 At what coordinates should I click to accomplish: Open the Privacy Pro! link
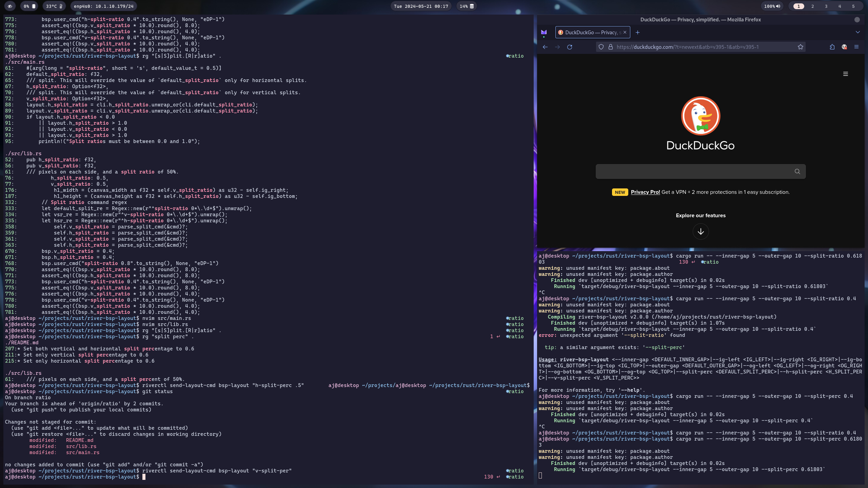645,192
